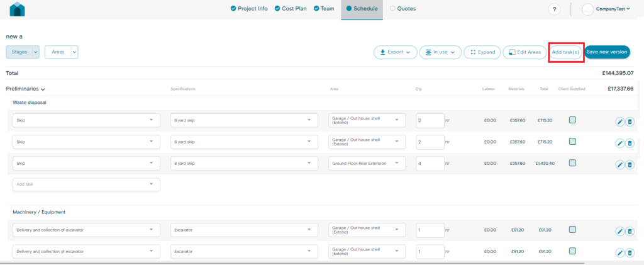The width and height of the screenshot is (644, 265).
Task: Edit the last excavator delivery row
Action: 619,252
